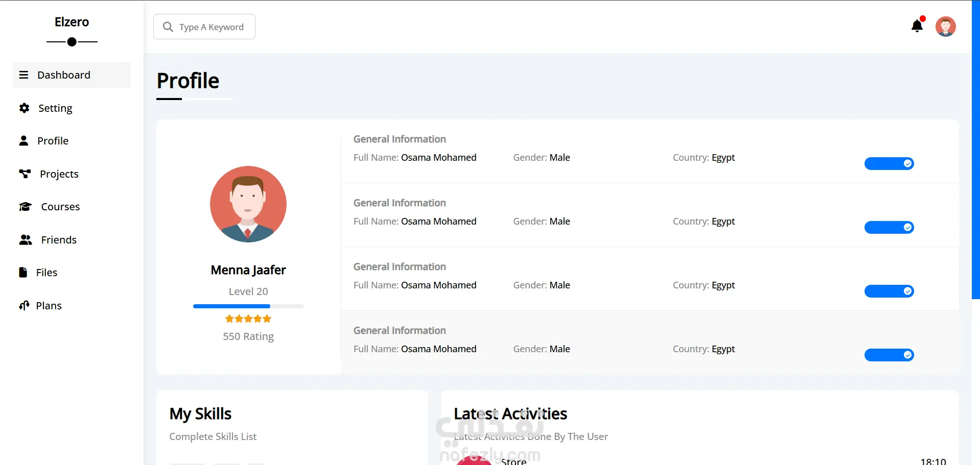This screenshot has width=980, height=465.
Task: Click the Dashboard hamburger icon
Action: click(x=24, y=75)
